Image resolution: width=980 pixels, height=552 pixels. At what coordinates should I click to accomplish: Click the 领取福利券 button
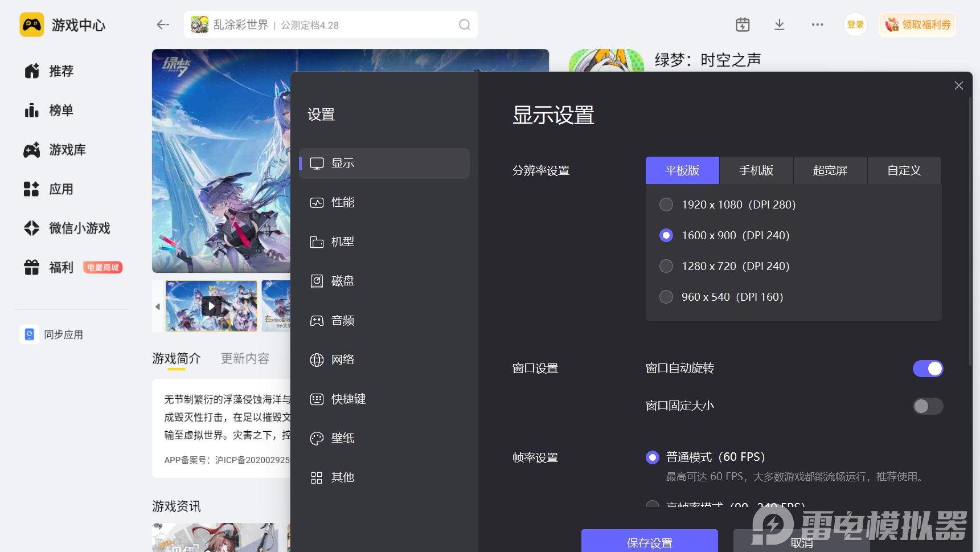[917, 24]
